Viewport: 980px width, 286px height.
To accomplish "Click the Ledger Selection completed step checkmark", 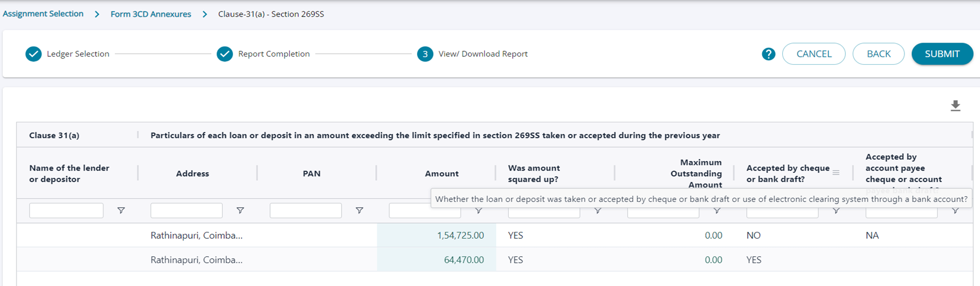I will click(x=34, y=54).
